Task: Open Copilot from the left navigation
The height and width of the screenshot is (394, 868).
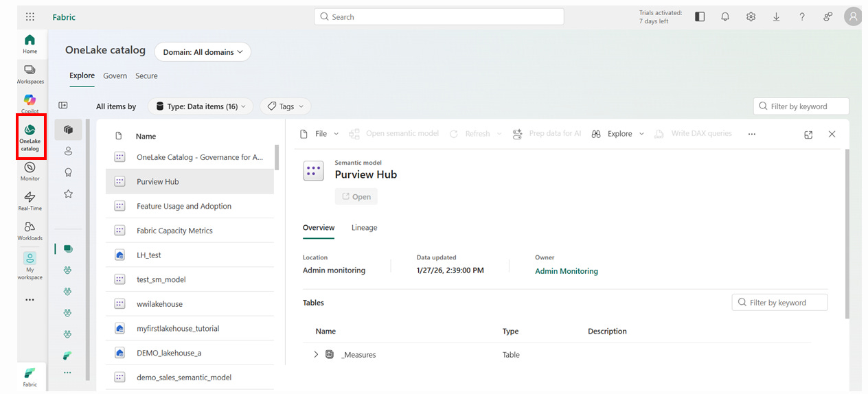Action: pyautogui.click(x=30, y=104)
